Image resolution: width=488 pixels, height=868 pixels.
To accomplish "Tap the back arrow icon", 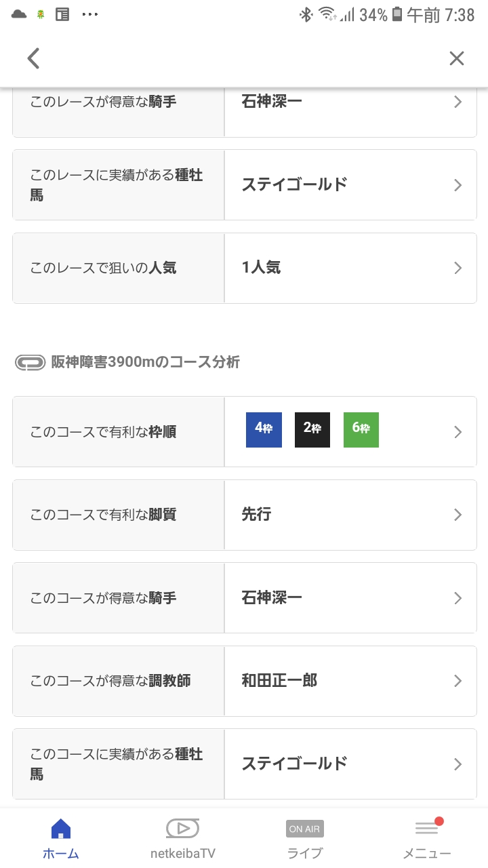I will [34, 58].
